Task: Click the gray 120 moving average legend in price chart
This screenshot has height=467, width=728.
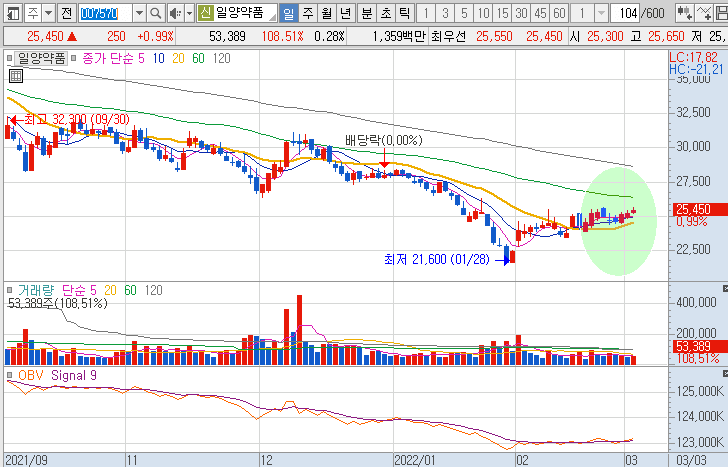Action: coord(221,58)
